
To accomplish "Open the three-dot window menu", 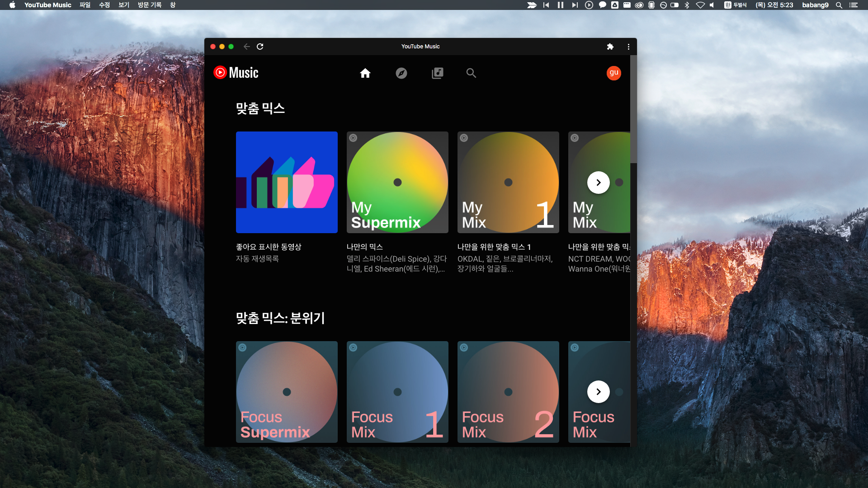I will click(x=628, y=47).
